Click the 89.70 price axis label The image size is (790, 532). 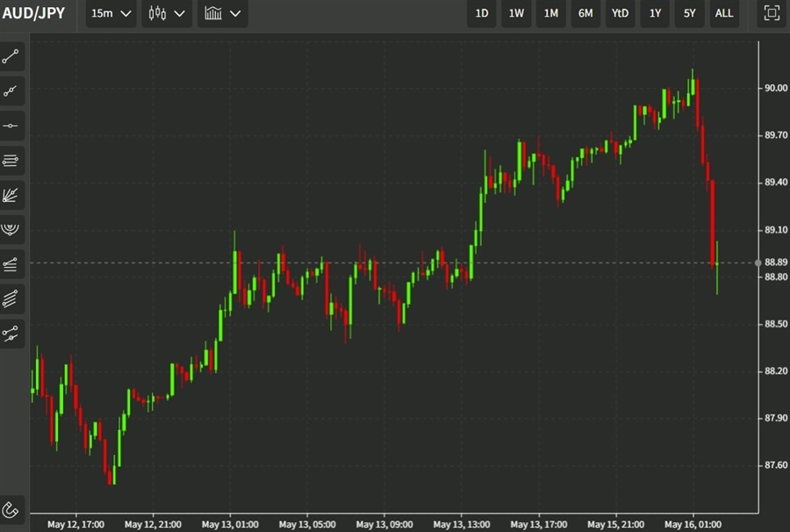776,135
